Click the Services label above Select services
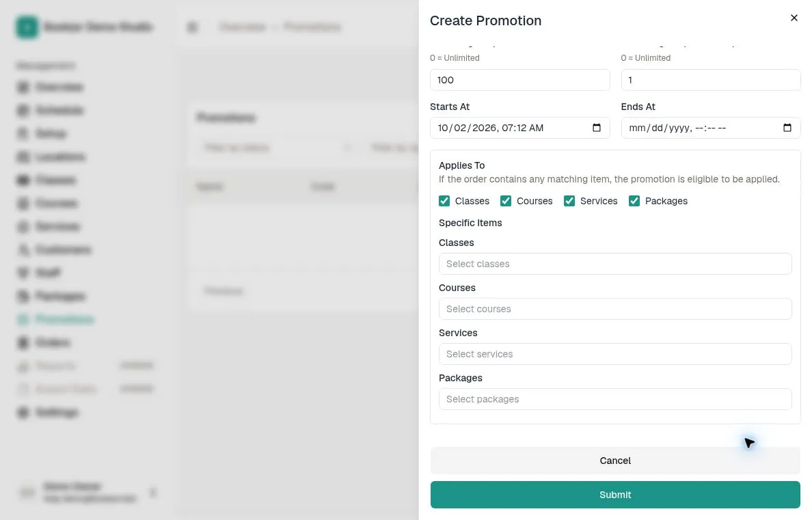The width and height of the screenshot is (812, 520). pyautogui.click(x=458, y=333)
